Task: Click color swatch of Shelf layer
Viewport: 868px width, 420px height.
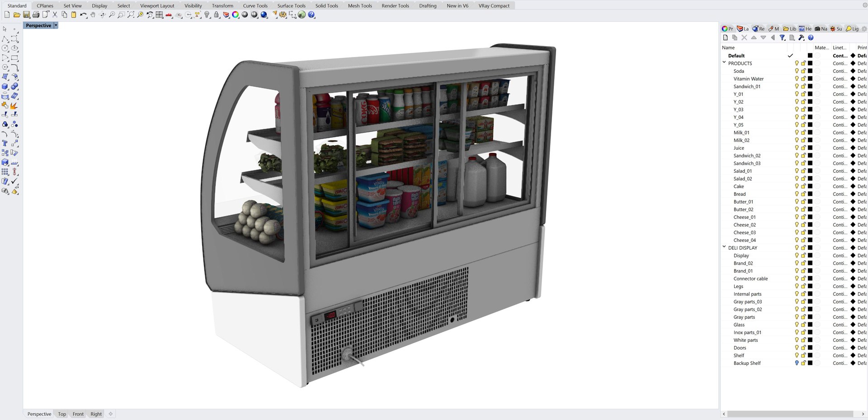Action: (x=810, y=355)
